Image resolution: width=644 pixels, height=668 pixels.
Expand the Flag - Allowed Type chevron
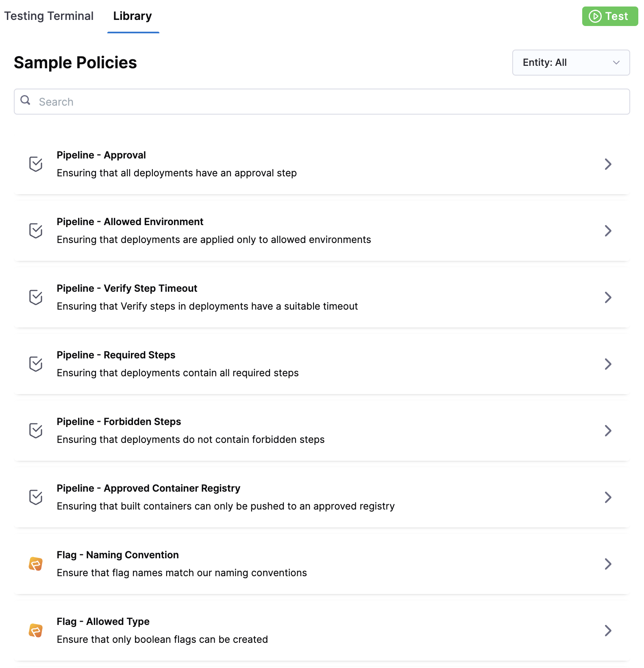click(x=608, y=631)
